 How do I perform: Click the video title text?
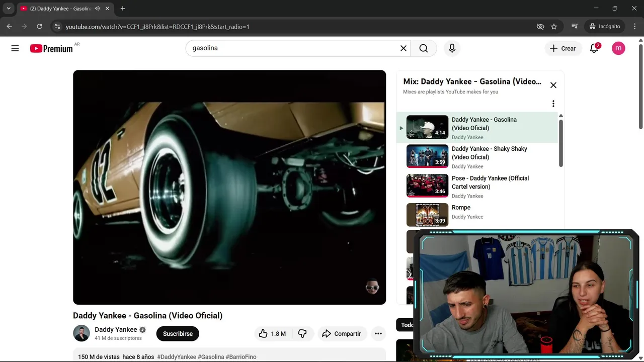[x=147, y=316]
